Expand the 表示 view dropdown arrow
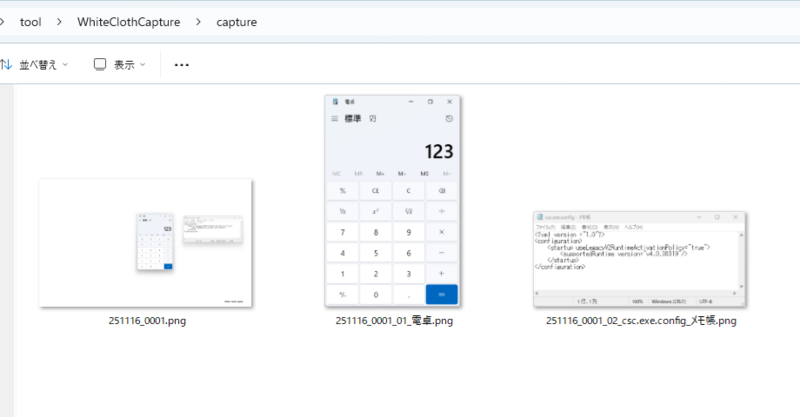 click(142, 65)
